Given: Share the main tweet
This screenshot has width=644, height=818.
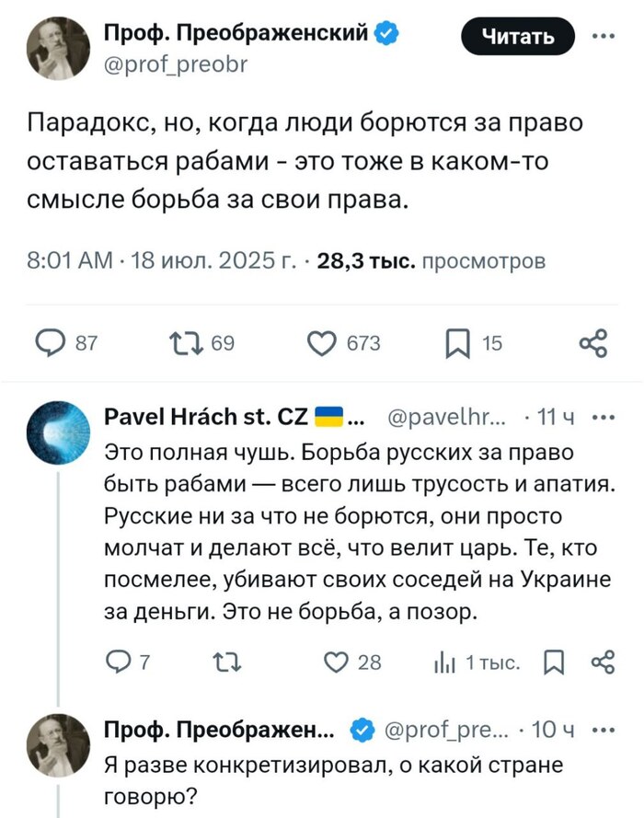Looking at the screenshot, I should 593,343.
